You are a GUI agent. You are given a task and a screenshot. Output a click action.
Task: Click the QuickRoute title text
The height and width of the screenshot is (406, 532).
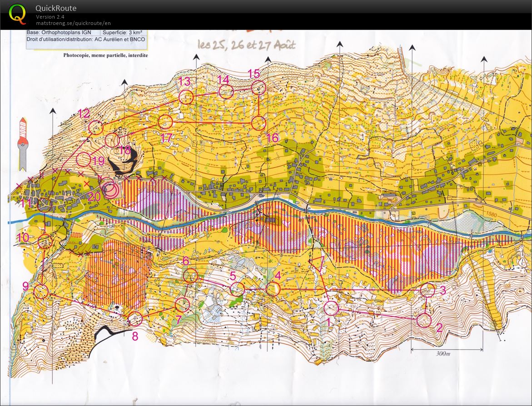[56, 8]
